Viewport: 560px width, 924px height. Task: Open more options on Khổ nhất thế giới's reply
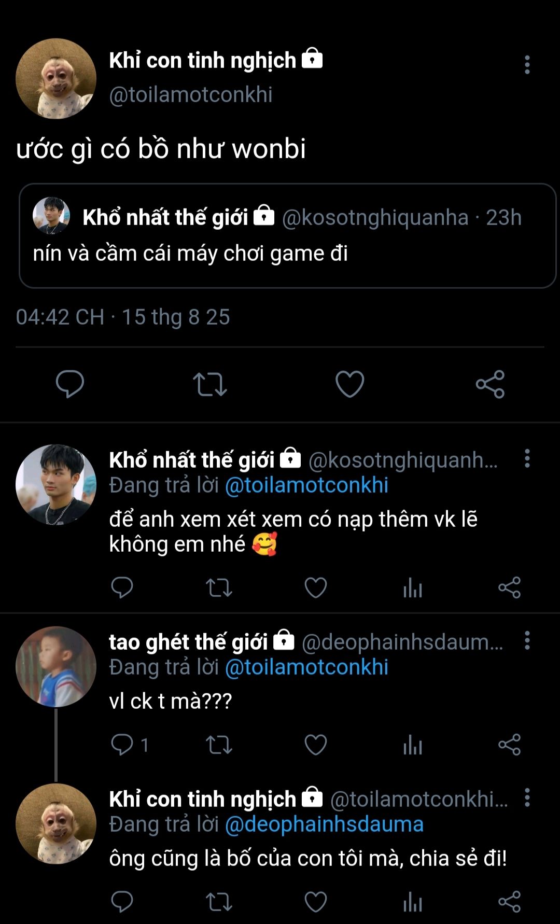click(x=527, y=459)
